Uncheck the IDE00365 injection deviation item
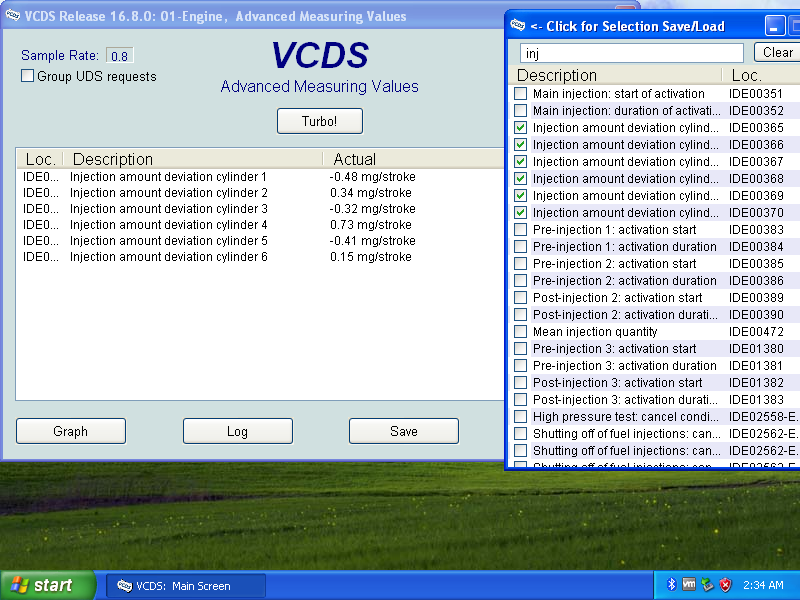 [x=520, y=128]
